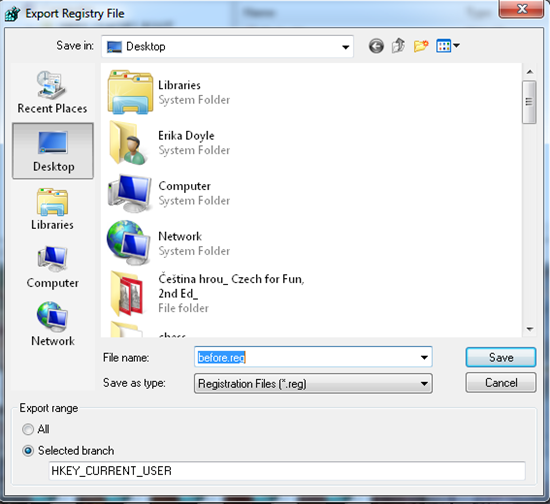
Task: Expand the File name dropdown arrow
Action: coord(424,357)
